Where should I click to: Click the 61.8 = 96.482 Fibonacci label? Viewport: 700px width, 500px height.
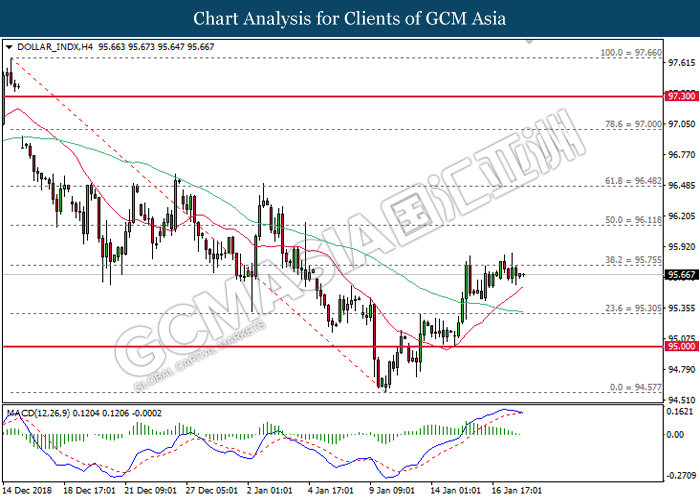[633, 181]
